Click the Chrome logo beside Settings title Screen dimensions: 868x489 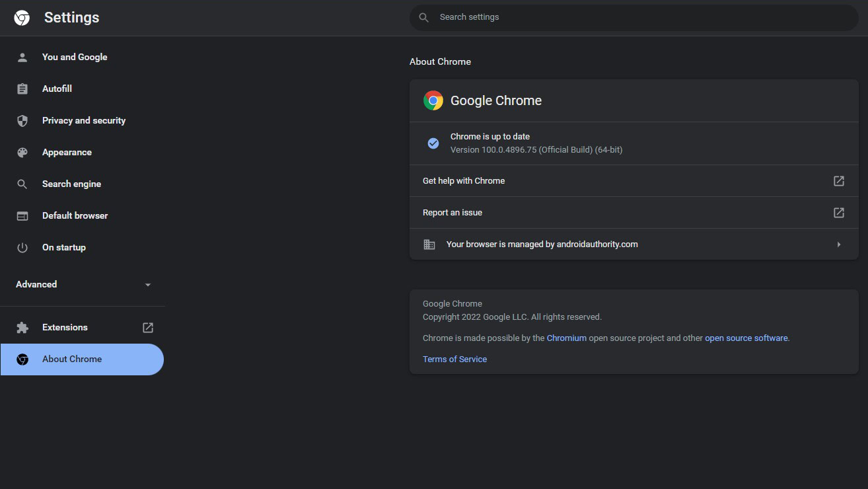22,18
